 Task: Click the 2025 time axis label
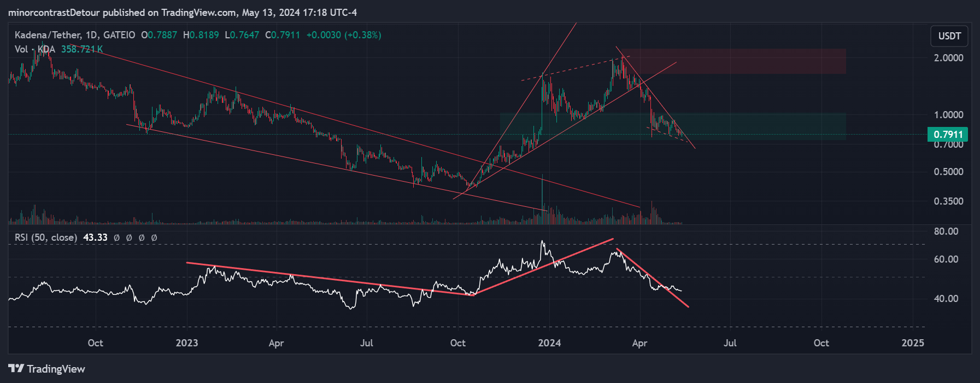(x=913, y=343)
